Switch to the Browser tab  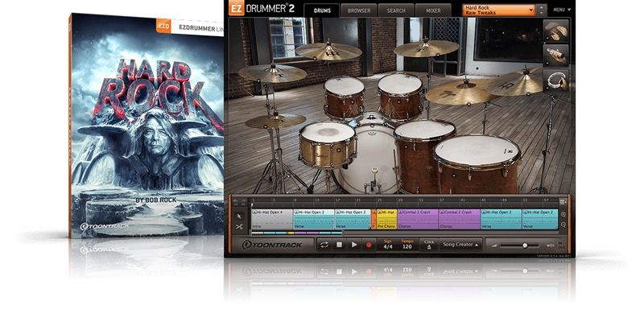tap(358, 10)
